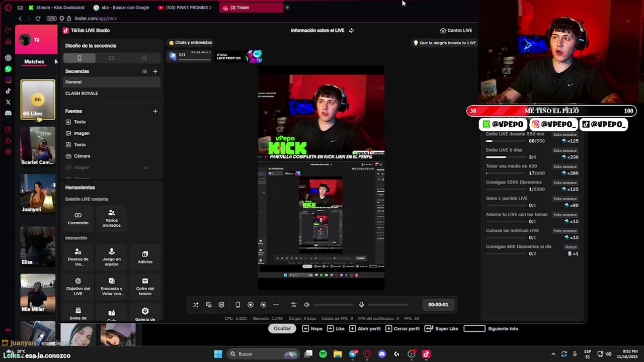Open WhatsApp in Opera sidebar

pyautogui.click(x=8, y=69)
